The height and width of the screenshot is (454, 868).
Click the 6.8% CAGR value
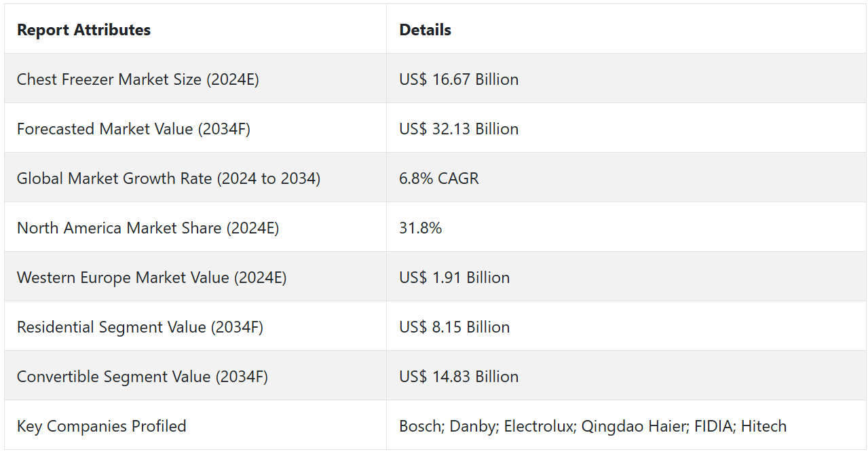pyautogui.click(x=439, y=178)
